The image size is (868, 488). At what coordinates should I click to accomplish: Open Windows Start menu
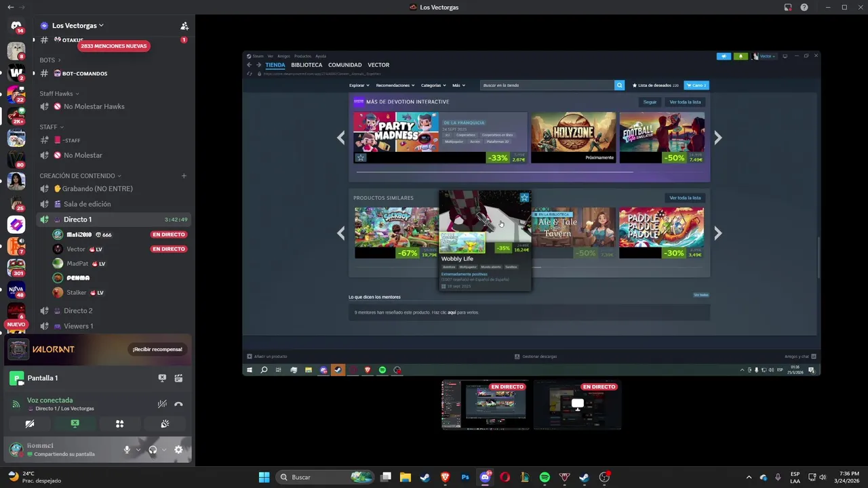(x=264, y=477)
